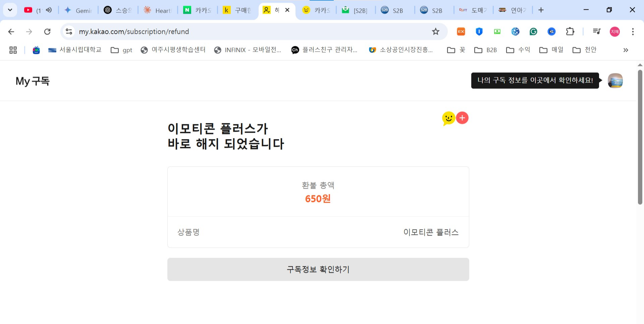Viewport: 644px width, 324px height.
Task: Switch to the Heart tab
Action: pos(158,10)
